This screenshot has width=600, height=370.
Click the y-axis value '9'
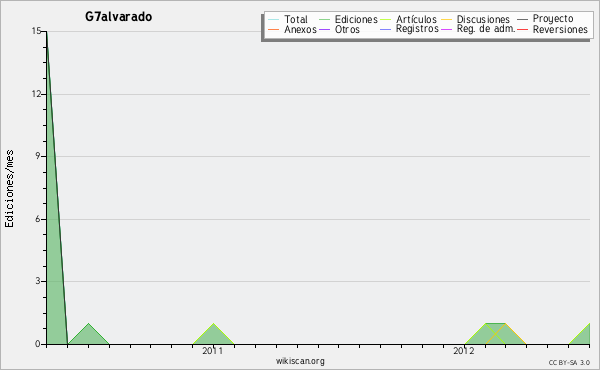pyautogui.click(x=38, y=156)
